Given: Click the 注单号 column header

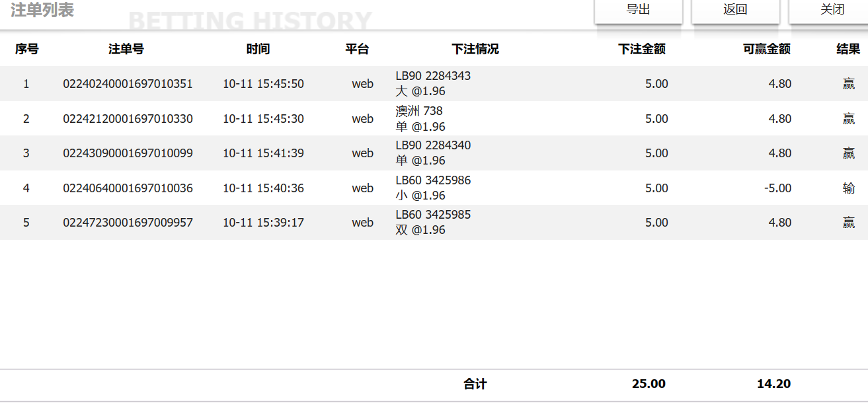Looking at the screenshot, I should (x=126, y=49).
